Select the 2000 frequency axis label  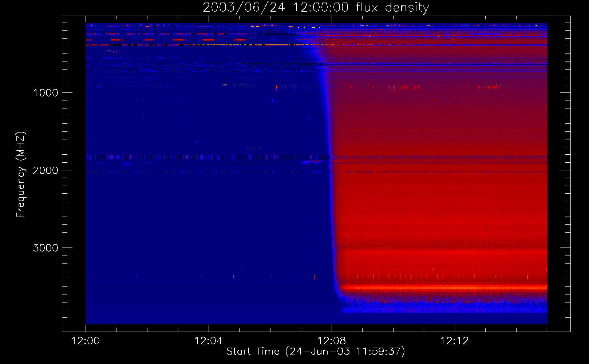[x=46, y=170]
